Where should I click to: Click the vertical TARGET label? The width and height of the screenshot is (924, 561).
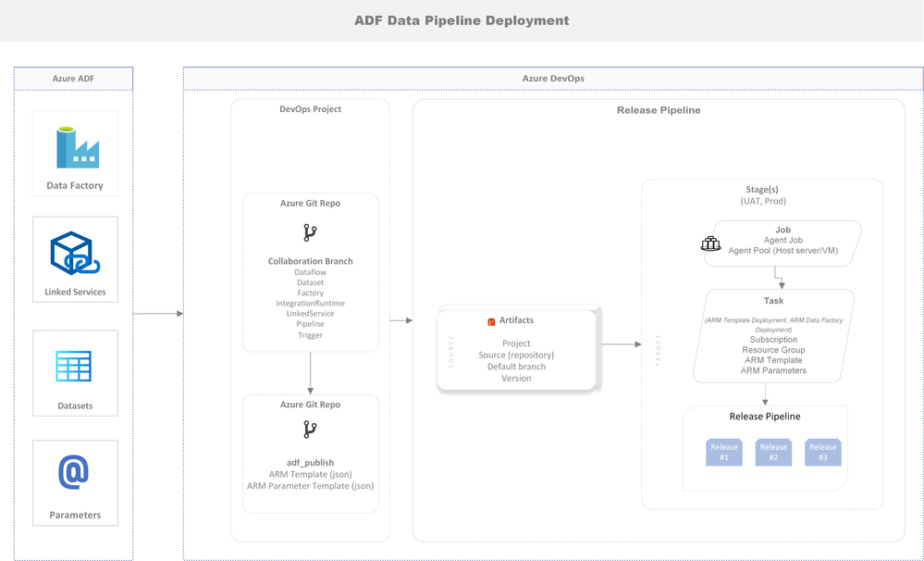[659, 351]
